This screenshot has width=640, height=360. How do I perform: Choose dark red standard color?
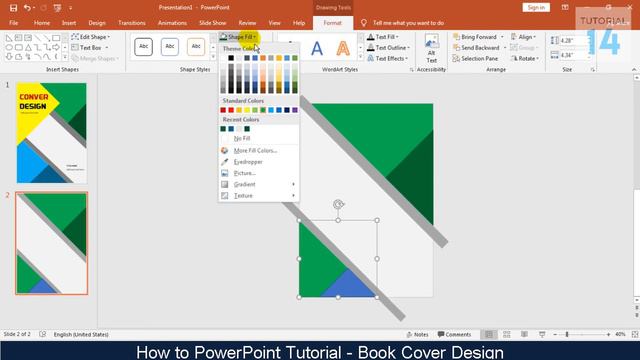click(x=223, y=110)
